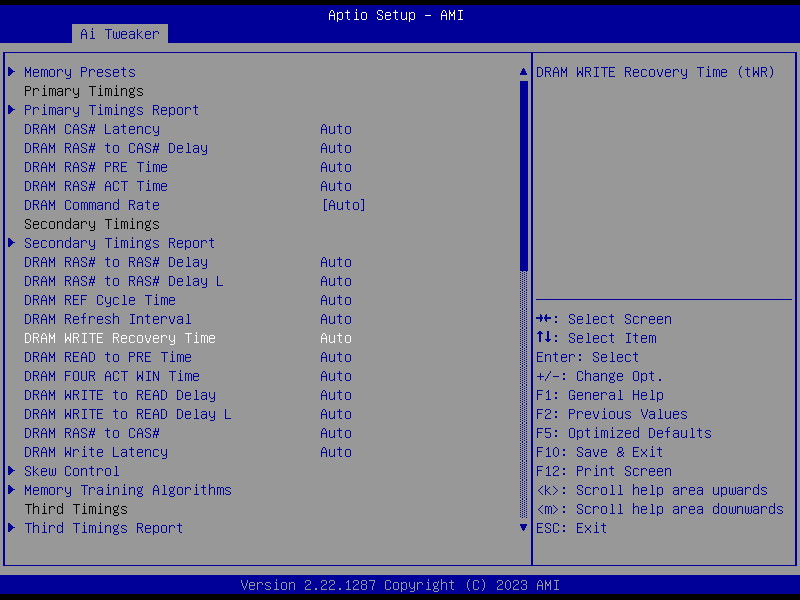Click the Third Timings section heading
800x600 pixels.
click(x=76, y=509)
